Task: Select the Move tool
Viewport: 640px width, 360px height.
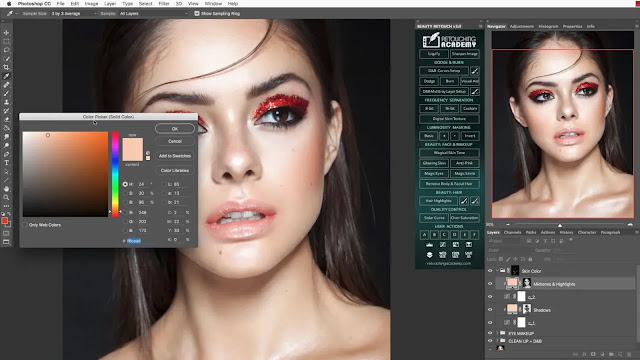Action: (x=6, y=33)
